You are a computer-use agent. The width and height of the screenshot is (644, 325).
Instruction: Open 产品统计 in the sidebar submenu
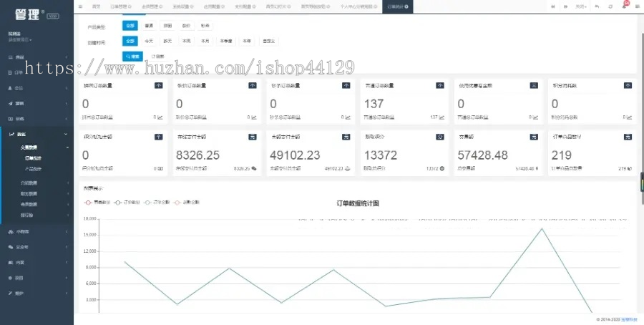[x=33, y=169]
